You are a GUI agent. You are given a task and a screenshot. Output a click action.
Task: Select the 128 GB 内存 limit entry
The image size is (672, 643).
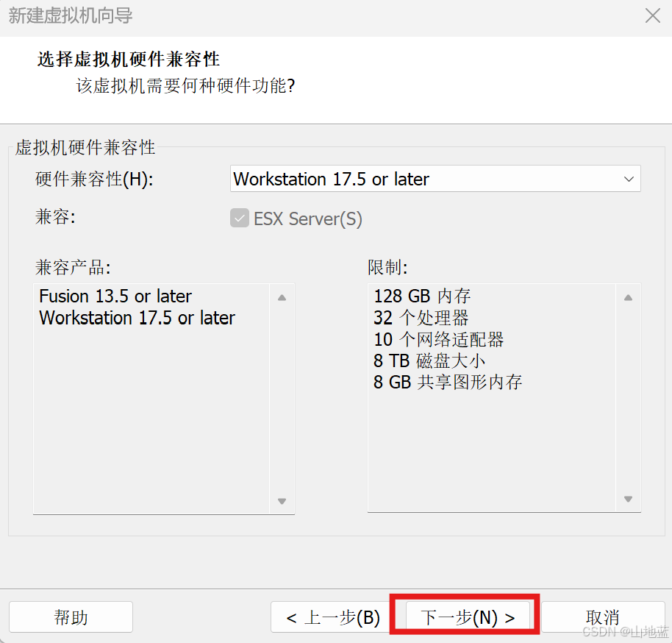click(422, 296)
